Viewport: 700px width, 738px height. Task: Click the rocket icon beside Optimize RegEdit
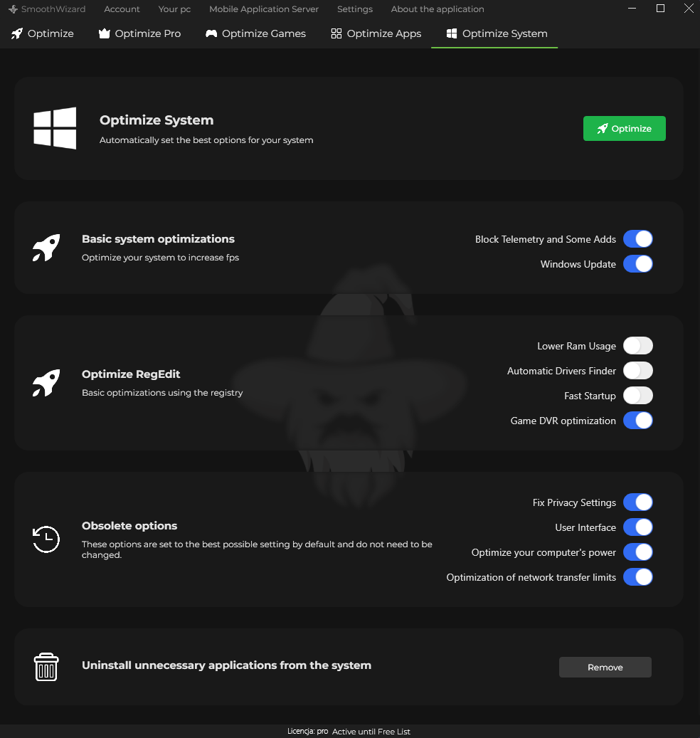tap(46, 383)
